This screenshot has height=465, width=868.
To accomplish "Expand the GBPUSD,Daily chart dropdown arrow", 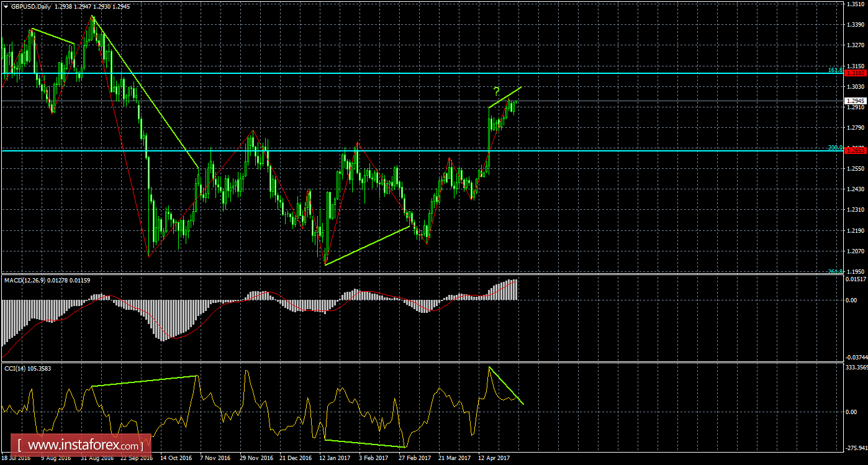I will (6, 6).
